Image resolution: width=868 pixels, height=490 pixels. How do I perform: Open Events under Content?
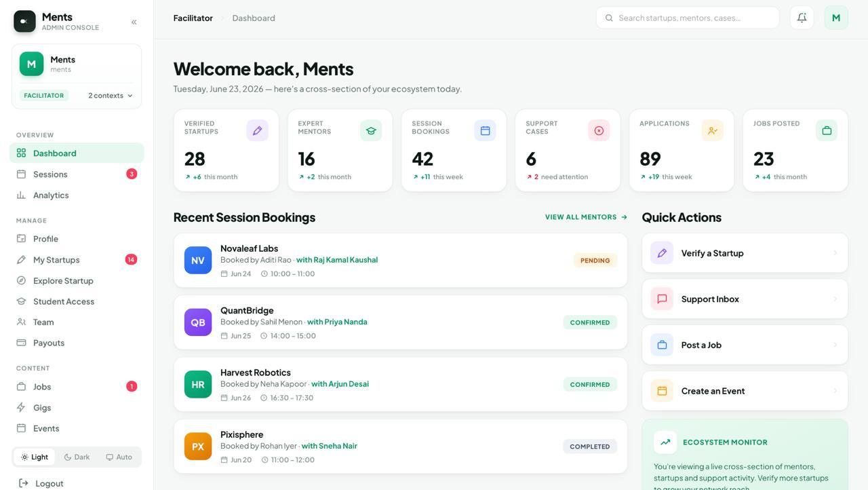(x=77, y=428)
